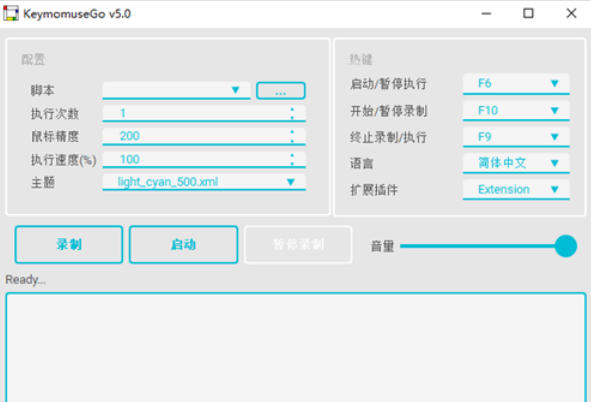This screenshot has width=591, height=402.
Task: Click the KeymouseGo app icon in title bar
Action: 11,14
